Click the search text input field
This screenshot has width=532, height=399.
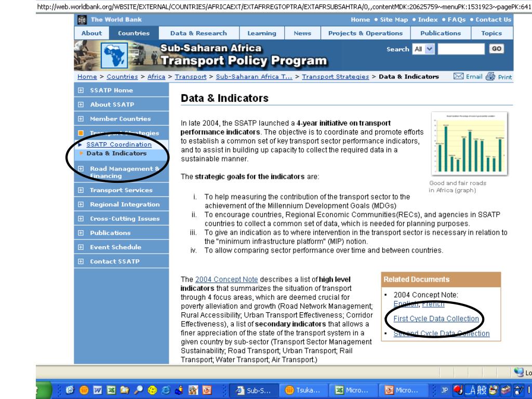tap(461, 49)
